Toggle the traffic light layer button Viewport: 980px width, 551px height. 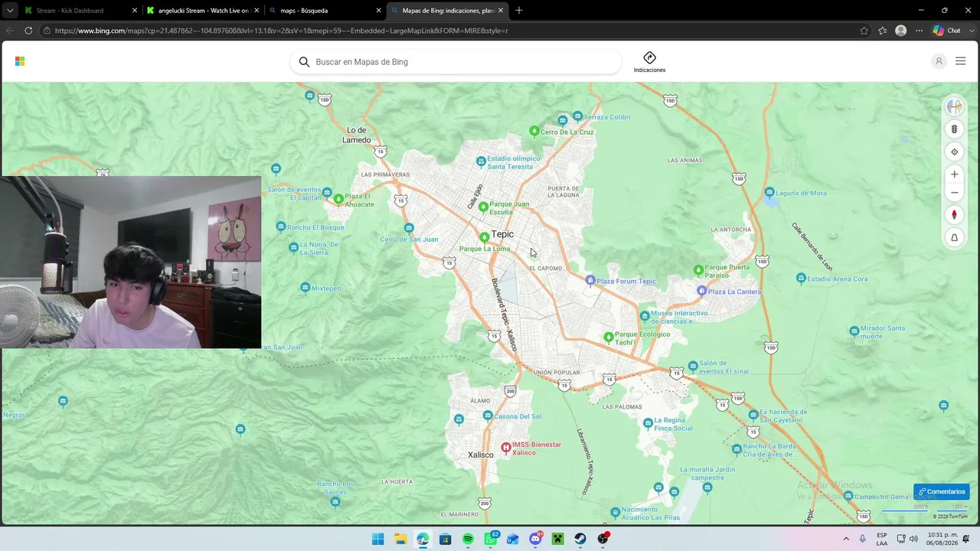pyautogui.click(x=954, y=129)
